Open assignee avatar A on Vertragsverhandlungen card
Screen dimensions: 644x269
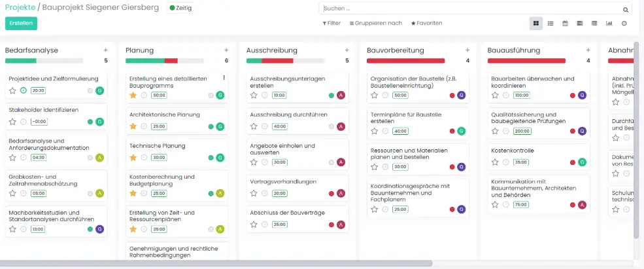point(341,193)
